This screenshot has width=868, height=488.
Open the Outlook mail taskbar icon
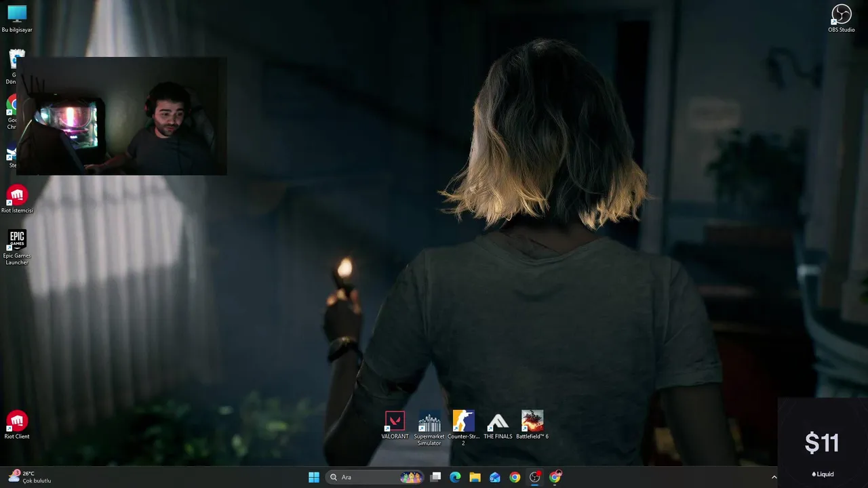point(495,477)
